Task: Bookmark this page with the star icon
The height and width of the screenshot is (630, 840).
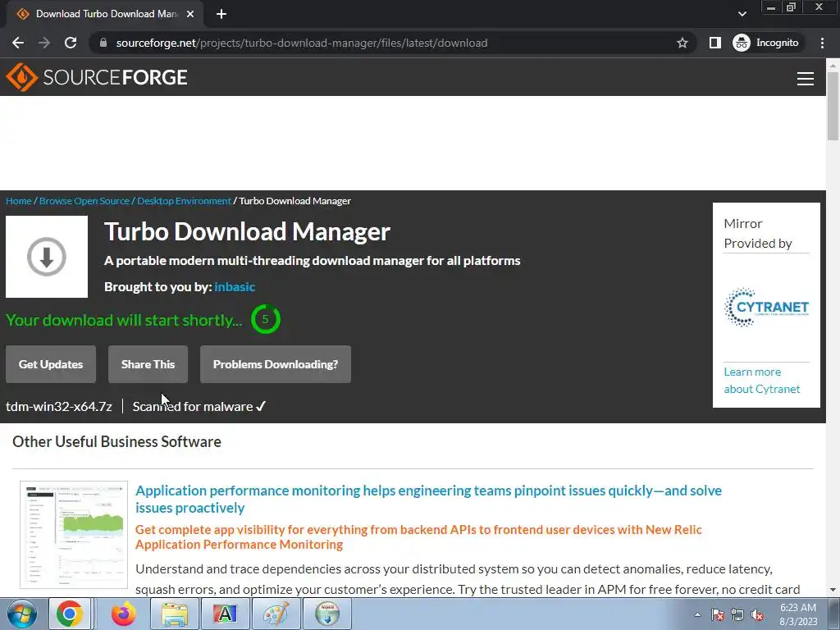Action: [x=682, y=43]
